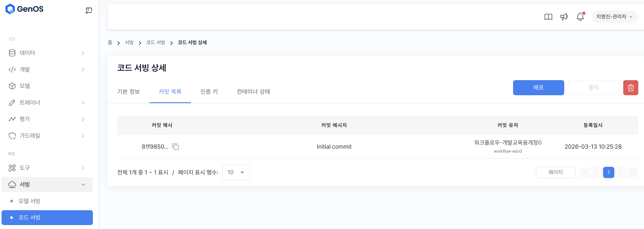Click the 워크플로우-개발교육용계정0 user cell

click(508, 143)
